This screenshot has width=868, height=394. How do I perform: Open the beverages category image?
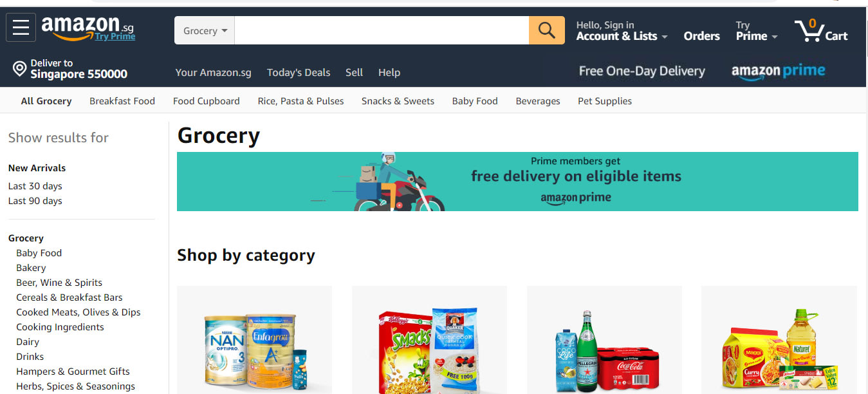(604, 340)
